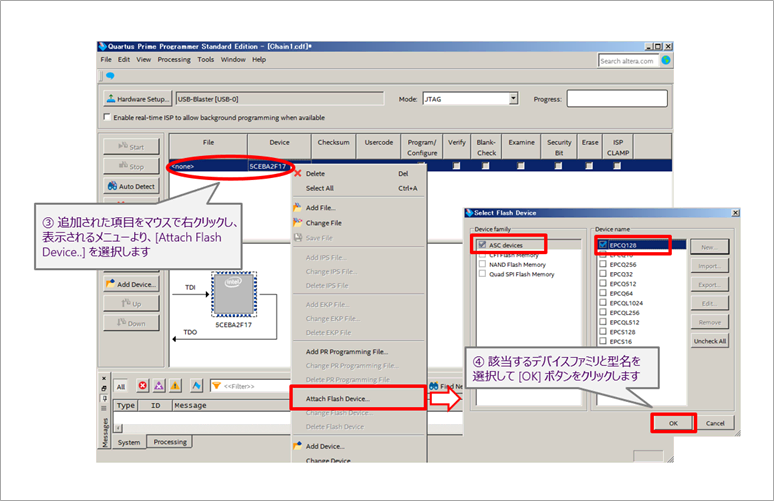Click the Device column header
Viewport: 774px width, 501px height.
pos(279,147)
